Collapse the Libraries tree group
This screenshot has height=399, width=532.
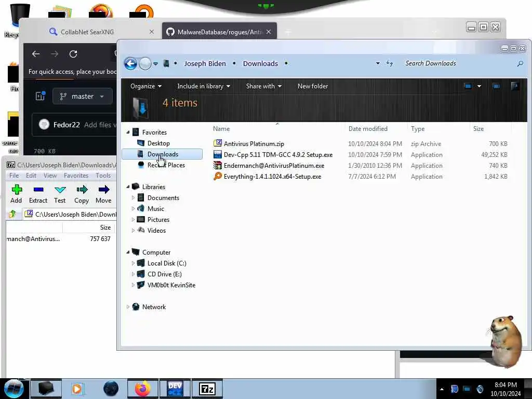coord(128,187)
